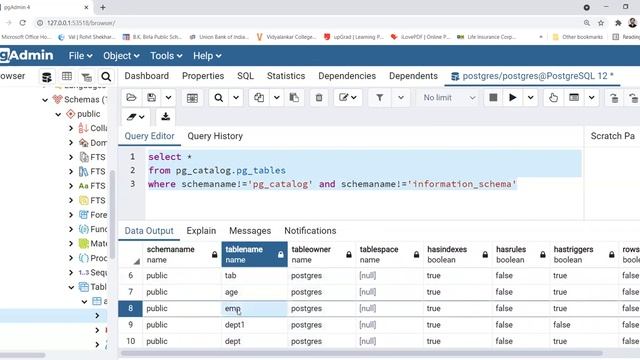
Task: Open the Filter options dropdown arrow
Action: tap(400, 98)
